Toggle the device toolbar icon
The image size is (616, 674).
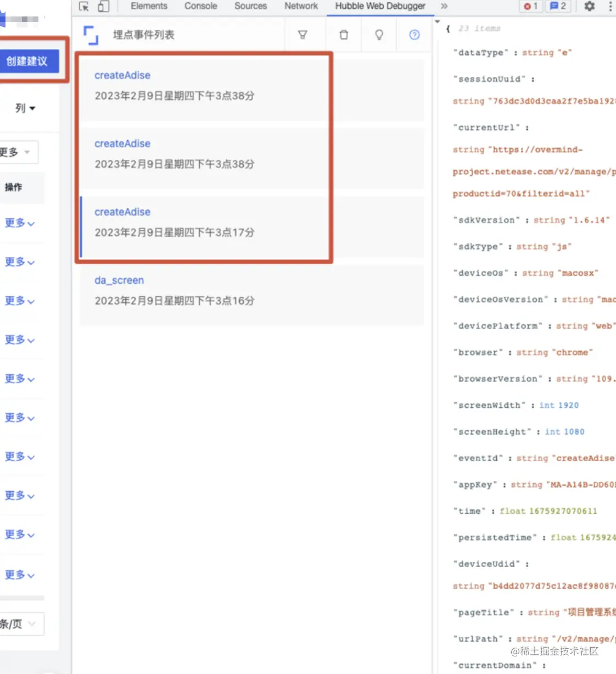click(x=103, y=6)
